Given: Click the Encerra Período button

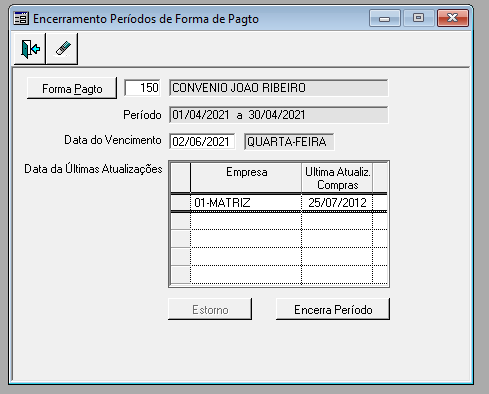Looking at the screenshot, I should pos(333,309).
